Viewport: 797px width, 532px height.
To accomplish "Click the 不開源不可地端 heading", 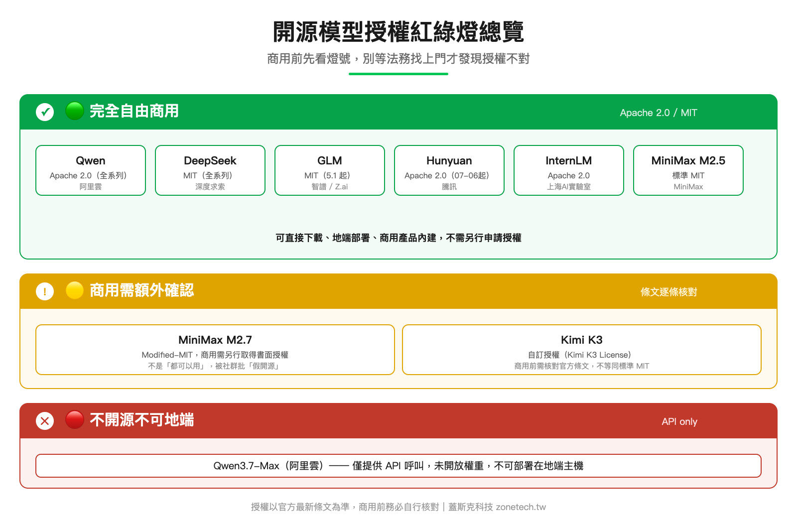I will click(x=141, y=420).
